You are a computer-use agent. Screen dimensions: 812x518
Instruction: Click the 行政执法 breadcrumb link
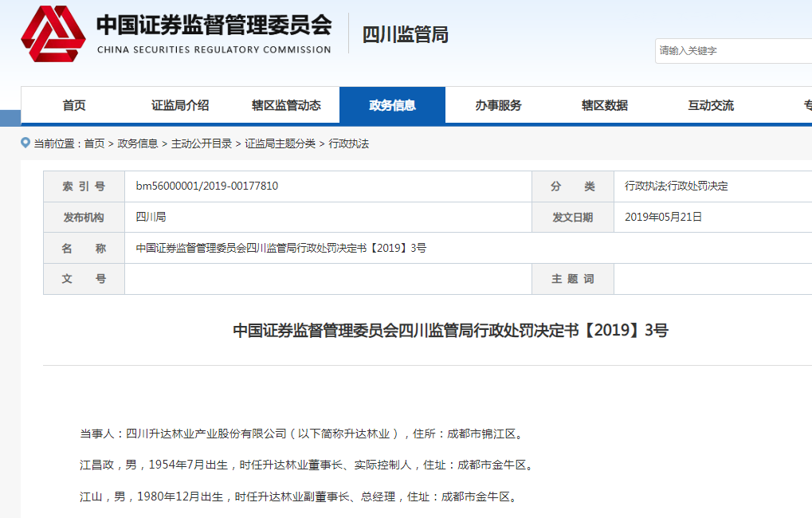349,143
